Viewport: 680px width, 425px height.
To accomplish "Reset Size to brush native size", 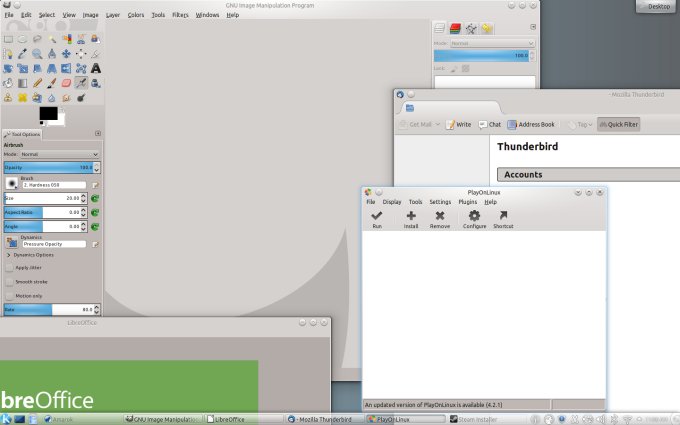I will coord(95,199).
